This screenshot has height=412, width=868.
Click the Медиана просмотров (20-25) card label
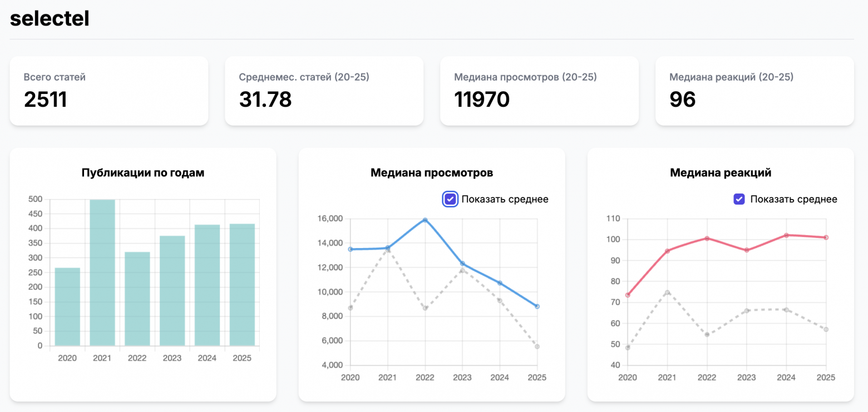point(525,77)
